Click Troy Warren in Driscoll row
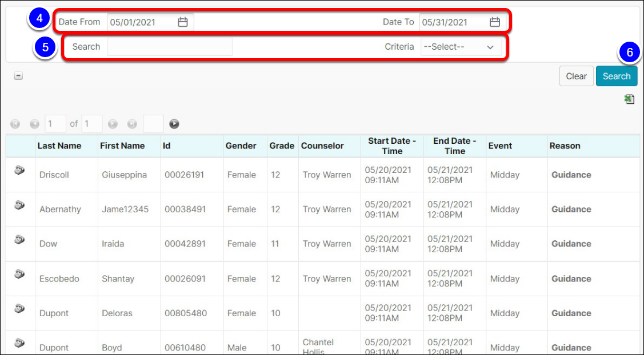 327,175
